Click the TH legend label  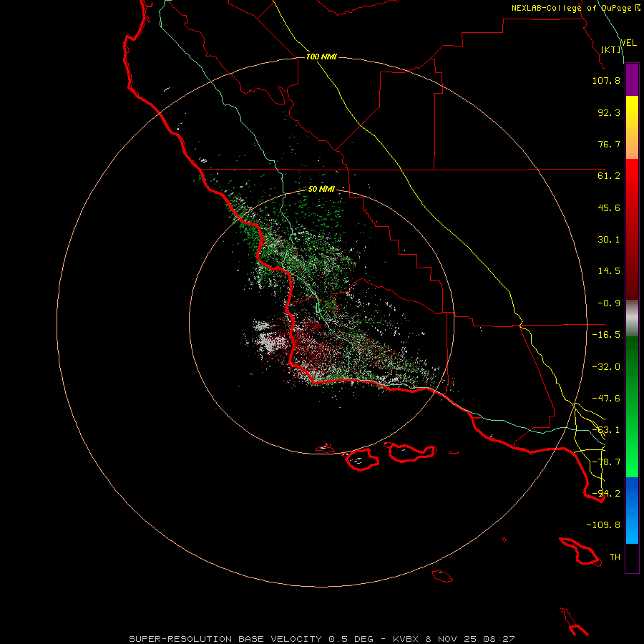pos(615,557)
